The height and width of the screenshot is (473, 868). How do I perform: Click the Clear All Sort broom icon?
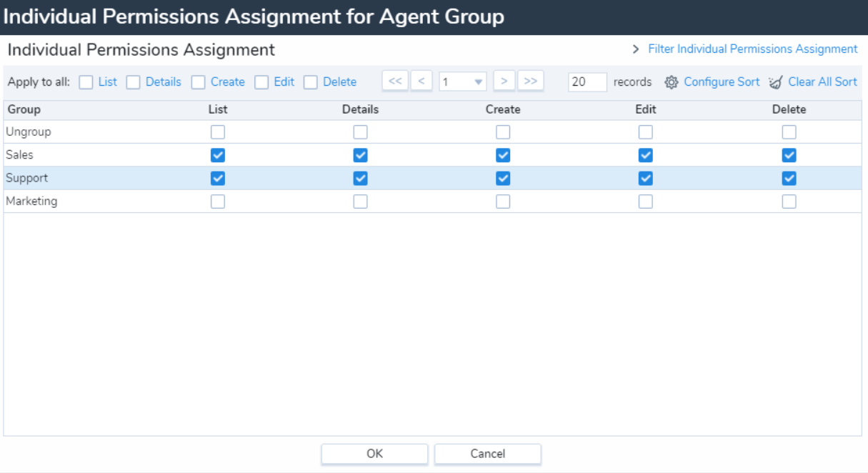(776, 82)
